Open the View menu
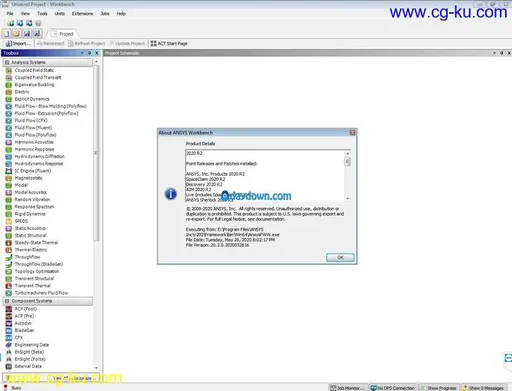This screenshot has height=391, width=512. [x=25, y=14]
